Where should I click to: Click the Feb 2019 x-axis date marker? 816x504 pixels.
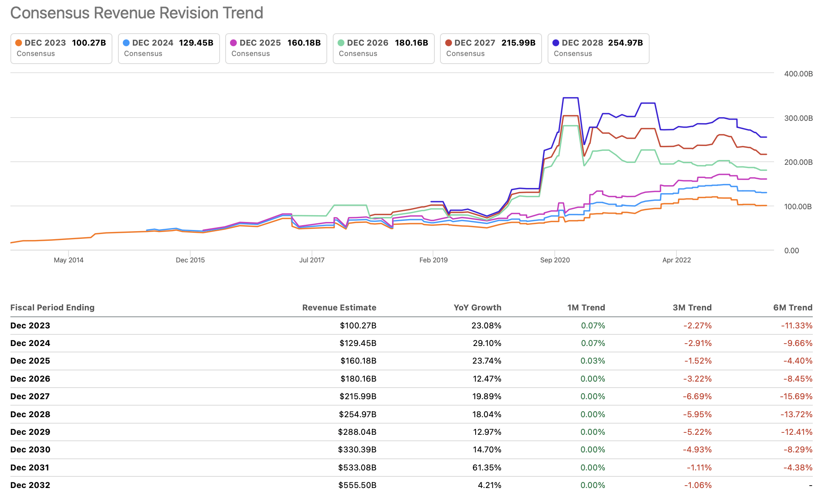(x=433, y=260)
